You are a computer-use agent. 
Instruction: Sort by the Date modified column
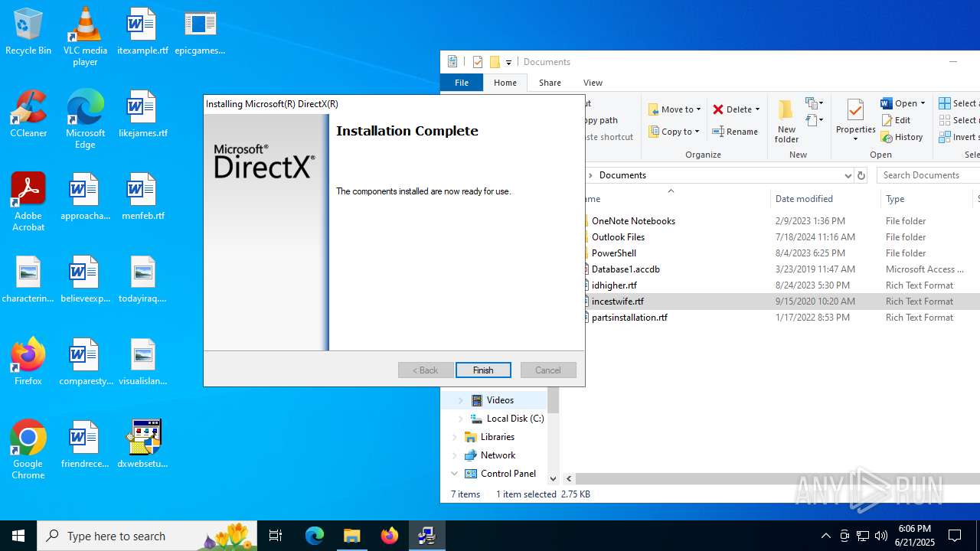[825, 199]
